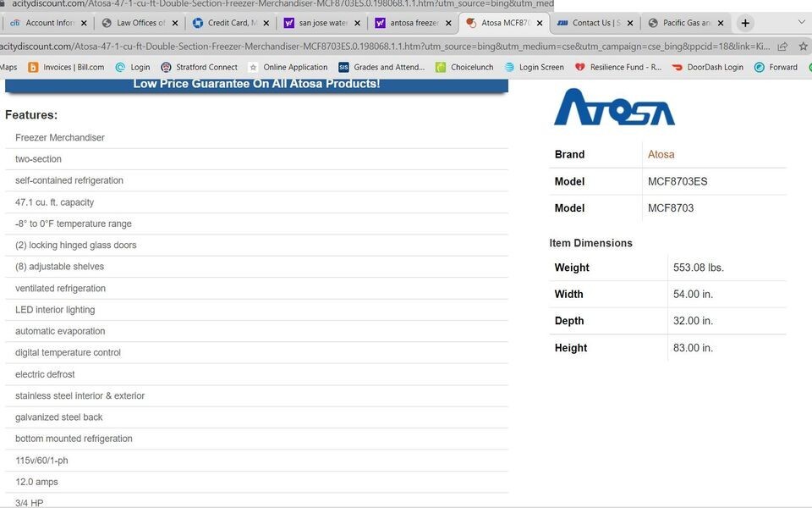
Task: Click the (2) locking hinged glass doors row
Action: pyautogui.click(x=256, y=245)
